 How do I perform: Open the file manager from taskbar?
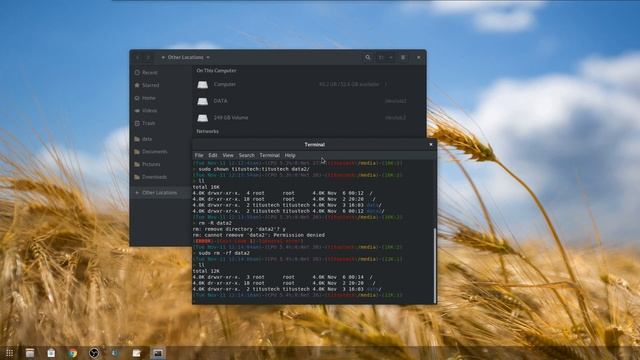coord(30,353)
